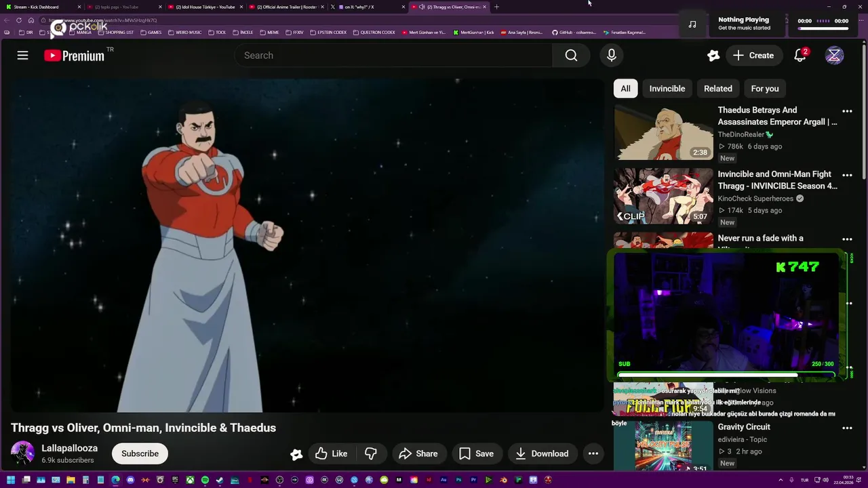Save the video to a playlist
868x488 pixels.
point(476,453)
